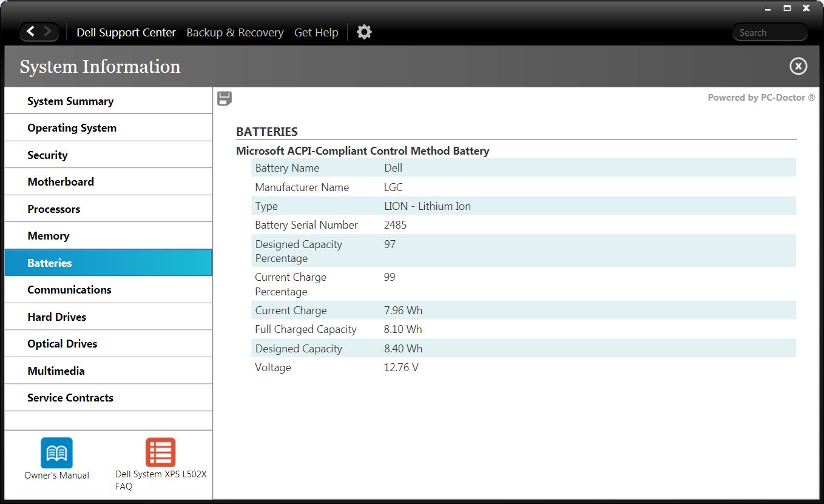Click the 'Type' label in battery table
Image resolution: width=824 pixels, height=504 pixels.
[266, 206]
